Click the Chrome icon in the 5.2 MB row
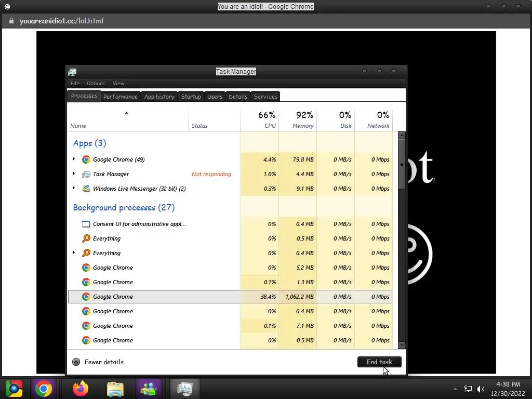 pos(86,268)
